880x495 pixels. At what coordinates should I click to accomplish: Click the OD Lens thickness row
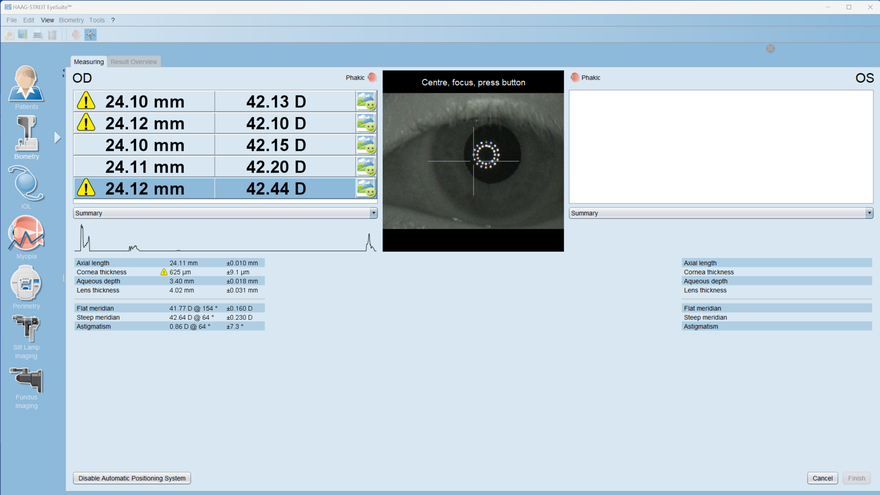point(169,290)
